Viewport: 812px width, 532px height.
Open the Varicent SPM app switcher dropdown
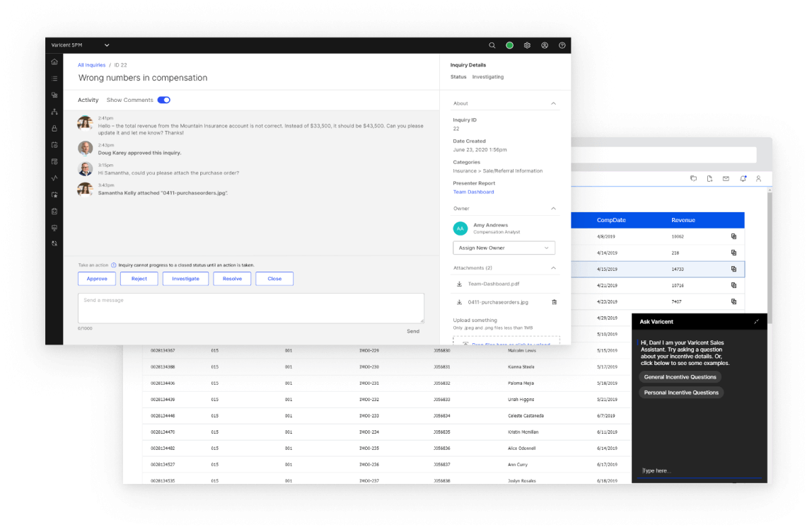(x=107, y=45)
